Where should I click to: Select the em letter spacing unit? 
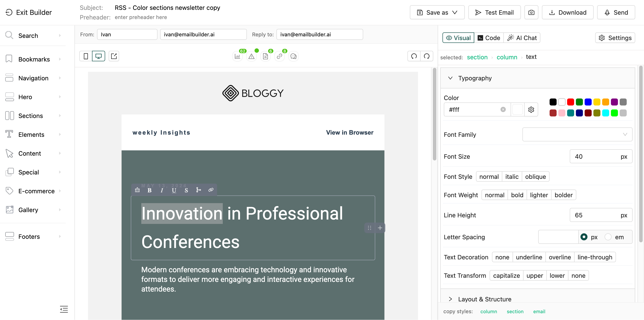608,237
